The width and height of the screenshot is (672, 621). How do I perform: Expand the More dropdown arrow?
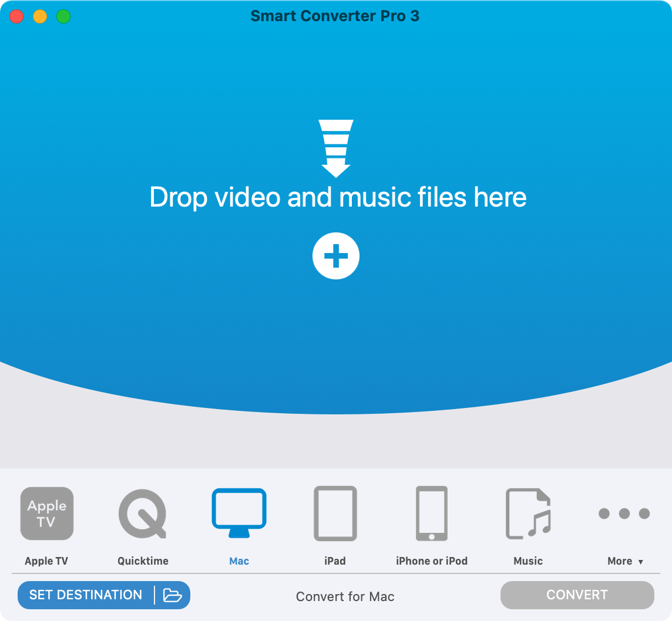coord(641,562)
